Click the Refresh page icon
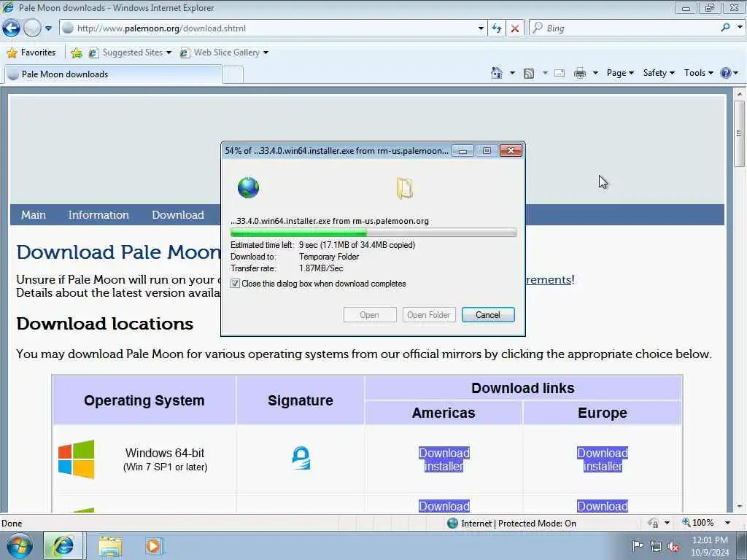Viewport: 747px width, 560px height. click(x=496, y=28)
